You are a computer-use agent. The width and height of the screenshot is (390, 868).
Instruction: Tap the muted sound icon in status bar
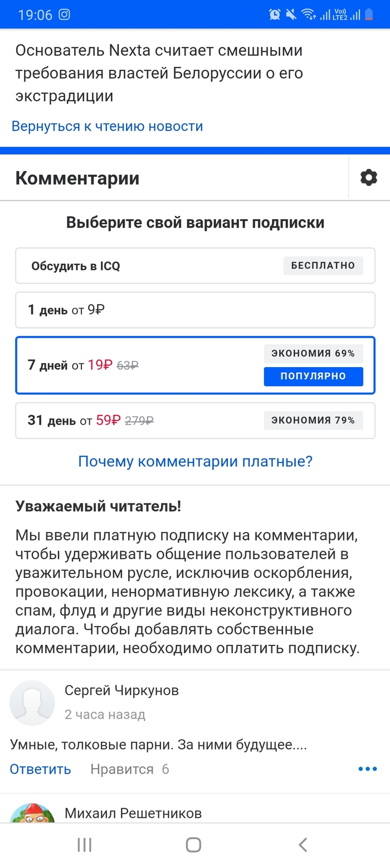(291, 14)
